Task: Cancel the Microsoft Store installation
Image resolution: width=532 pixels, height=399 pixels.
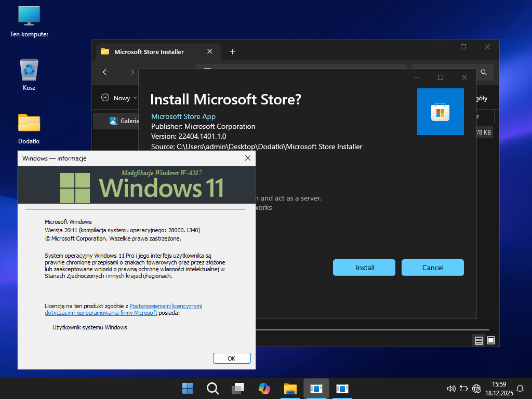Action: point(432,268)
